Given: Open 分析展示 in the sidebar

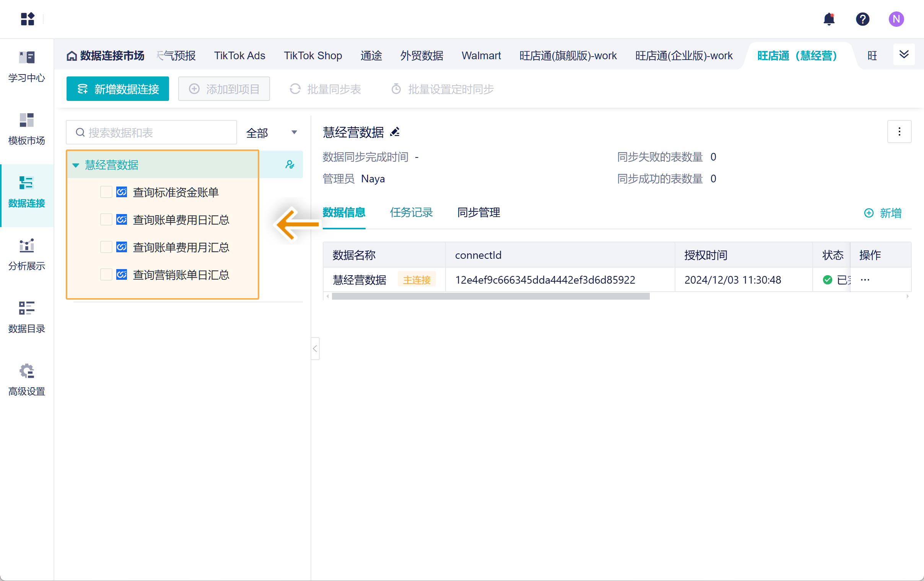Looking at the screenshot, I should point(26,254).
